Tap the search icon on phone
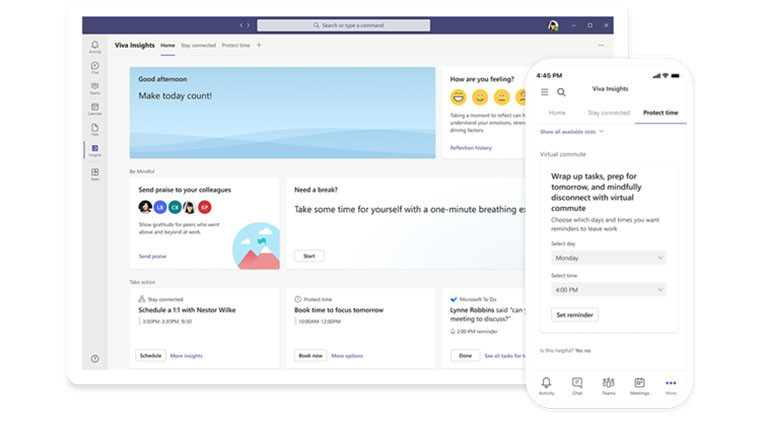760x428 pixels. (x=561, y=92)
